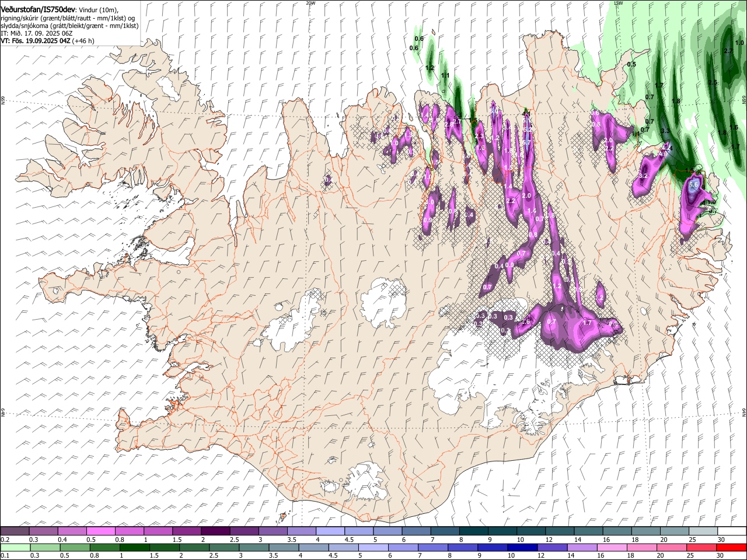Pick the snow scale swatch between 1 and 1.5
The image size is (747, 560).
point(158,531)
